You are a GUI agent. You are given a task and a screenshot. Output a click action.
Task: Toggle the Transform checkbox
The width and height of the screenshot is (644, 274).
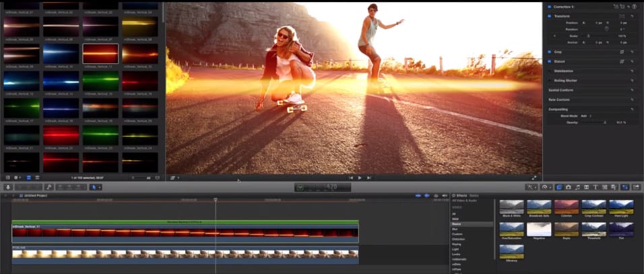click(x=550, y=16)
